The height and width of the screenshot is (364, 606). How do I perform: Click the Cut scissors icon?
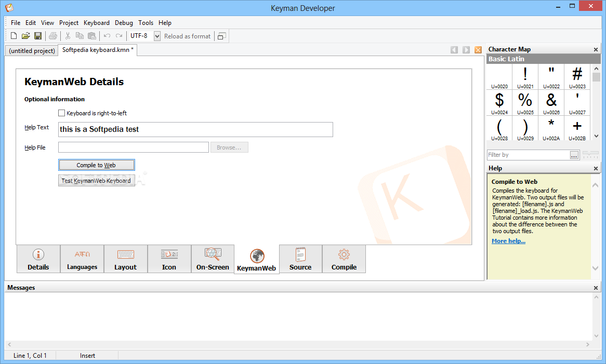coord(68,36)
